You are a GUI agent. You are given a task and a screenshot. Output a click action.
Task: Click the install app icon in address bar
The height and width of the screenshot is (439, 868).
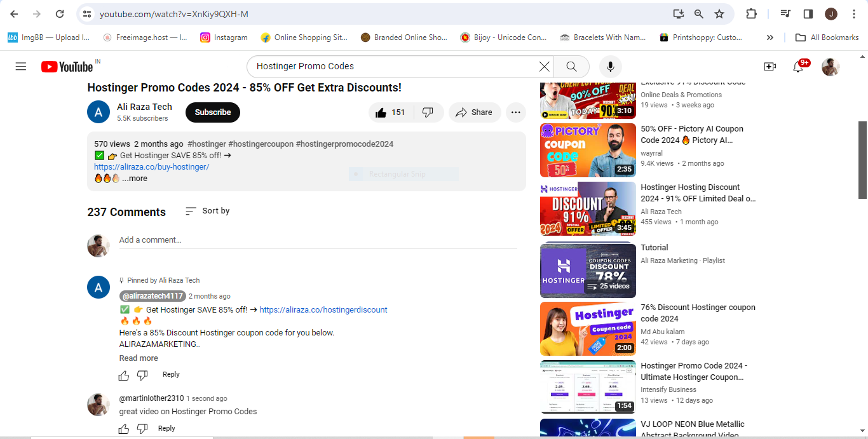pos(679,14)
